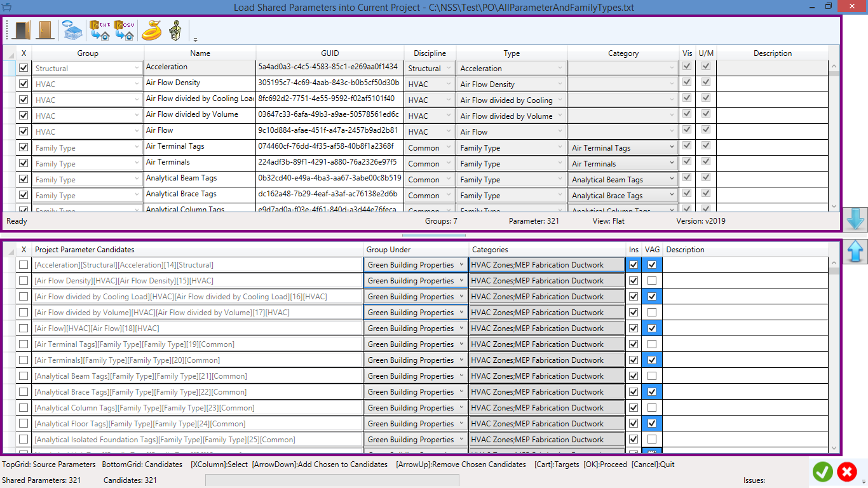Toggle the VAG checkbox for [Air Terminals] candidate
Viewport: 868px width, 488px height.
(652, 360)
